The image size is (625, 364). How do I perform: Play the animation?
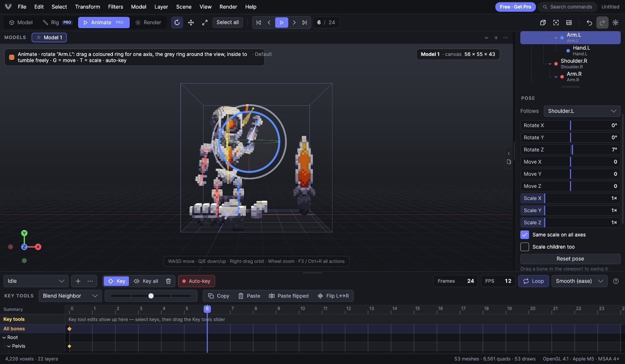[282, 23]
